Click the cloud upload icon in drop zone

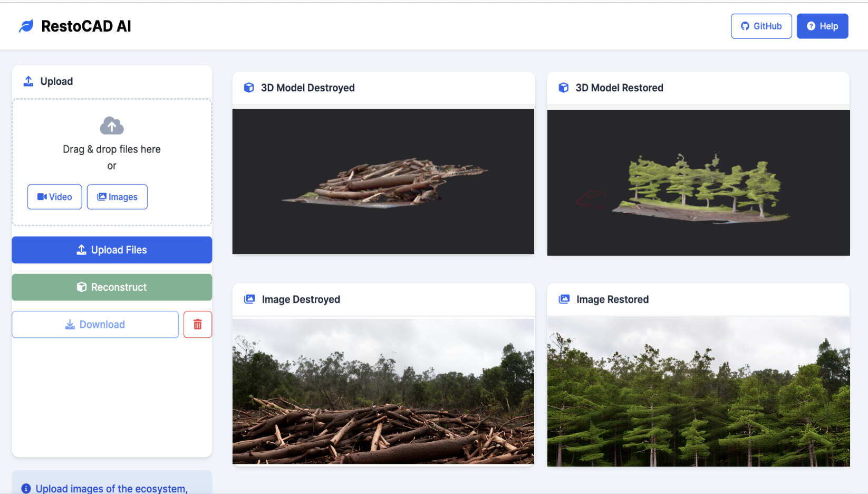(112, 126)
